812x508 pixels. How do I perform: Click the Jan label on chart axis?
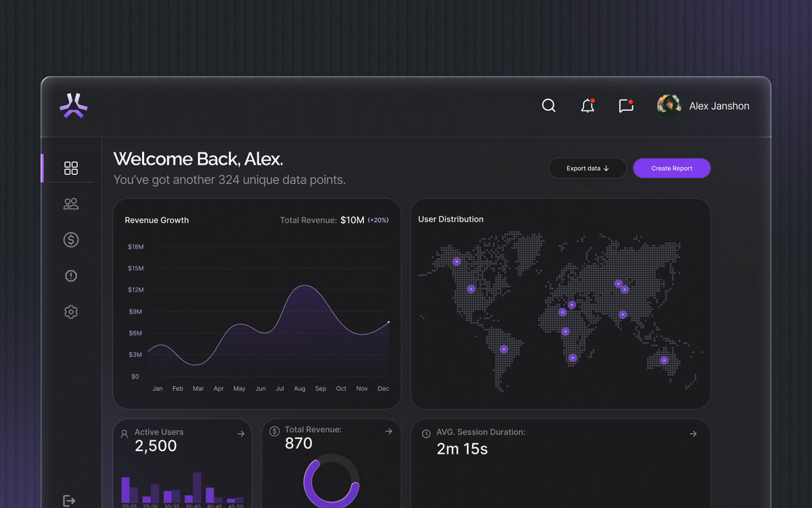158,389
